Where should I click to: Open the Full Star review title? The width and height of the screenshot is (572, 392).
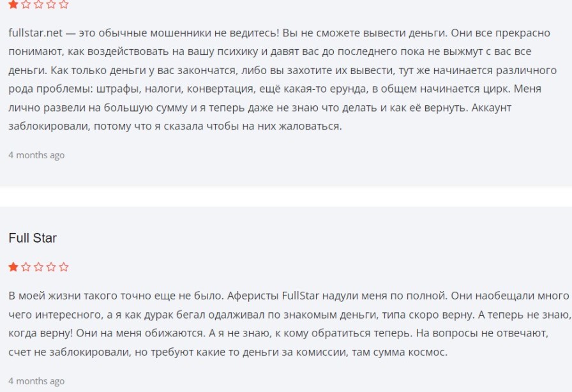pos(33,238)
